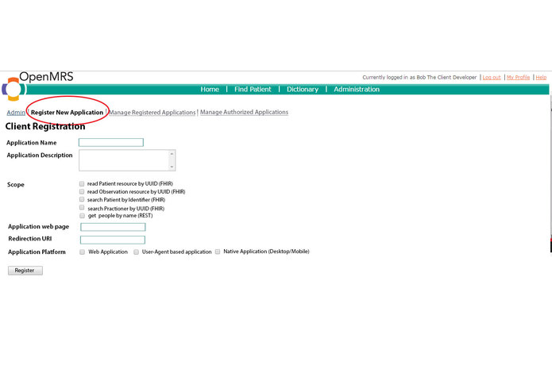Focus the Application web page field
Viewport: 552px width, 392px height.
coord(113,227)
